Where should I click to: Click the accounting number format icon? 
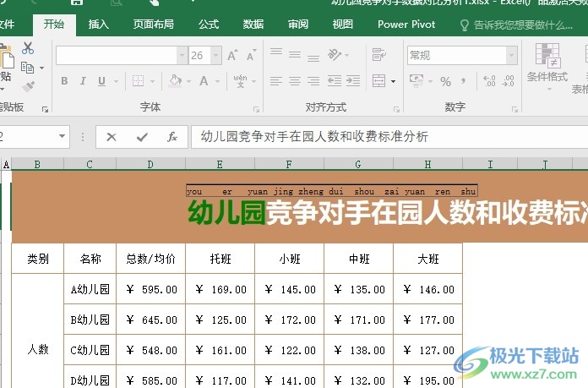point(416,80)
